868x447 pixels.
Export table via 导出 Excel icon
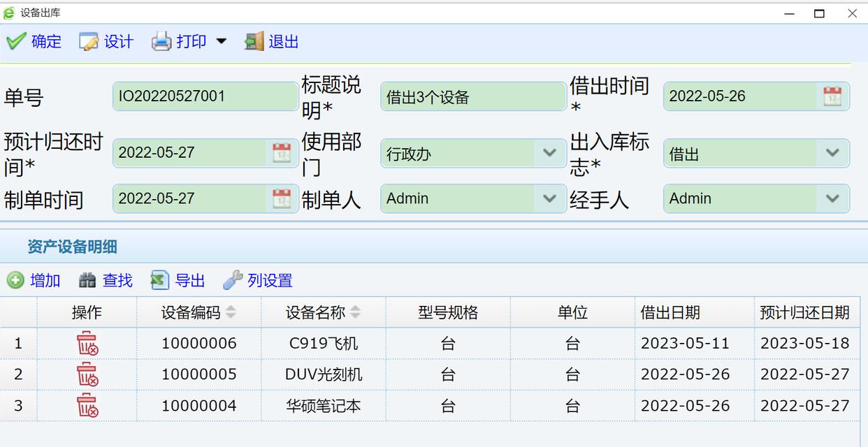tap(160, 281)
